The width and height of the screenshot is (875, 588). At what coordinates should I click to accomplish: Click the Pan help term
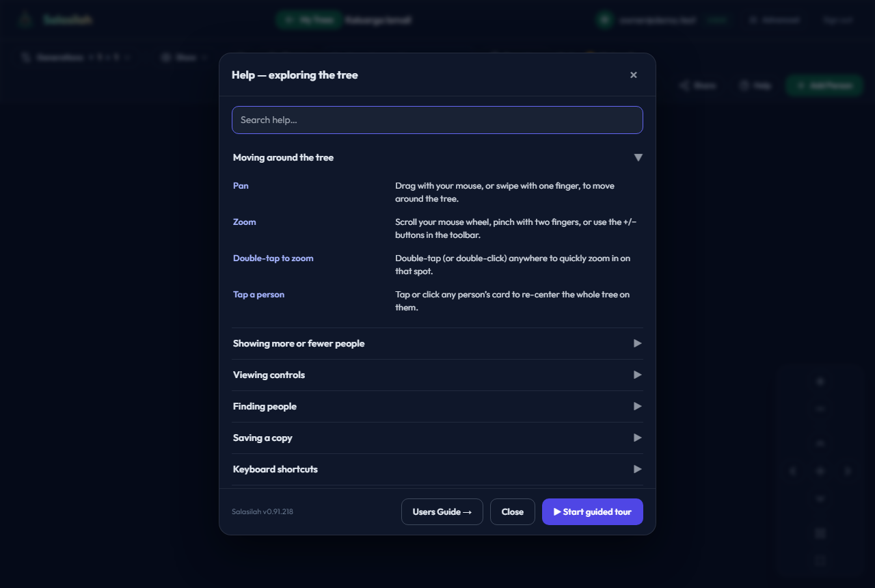[241, 186]
